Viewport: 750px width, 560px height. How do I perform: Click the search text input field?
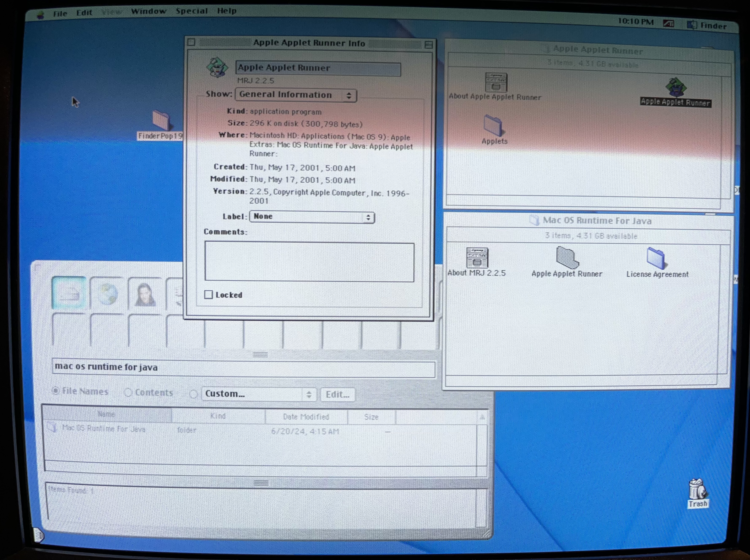point(243,368)
